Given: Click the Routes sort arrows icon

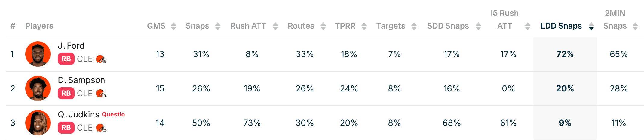Looking at the screenshot, I should point(323,26).
